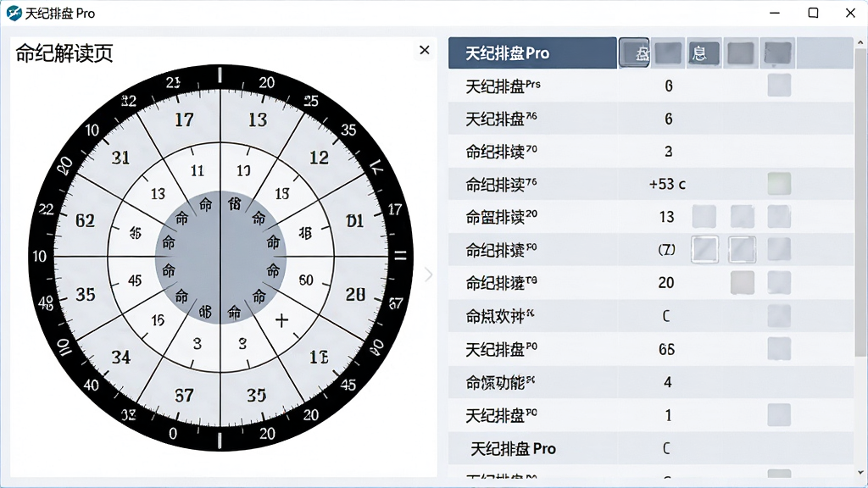Select the 天纪排盘 Pro row label at list bottom
The image size is (868, 488).
513,449
